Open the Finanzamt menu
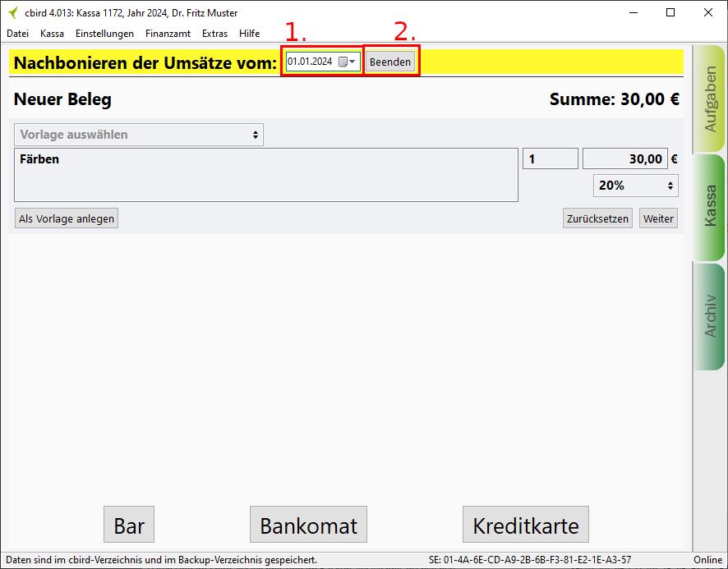Image resolution: width=728 pixels, height=569 pixels. tap(168, 34)
